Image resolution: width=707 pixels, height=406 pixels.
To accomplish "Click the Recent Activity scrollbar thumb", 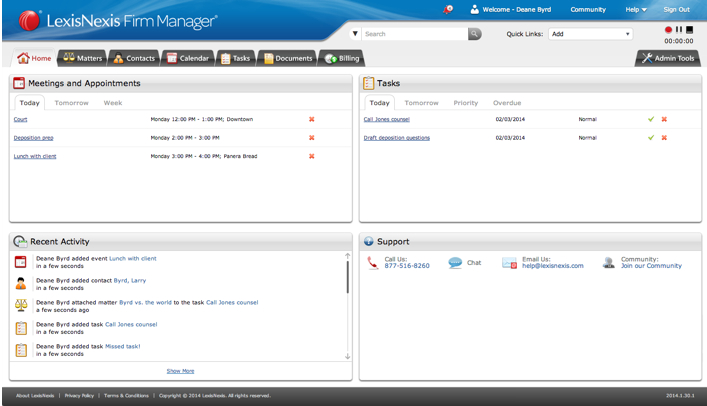I will click(348, 277).
